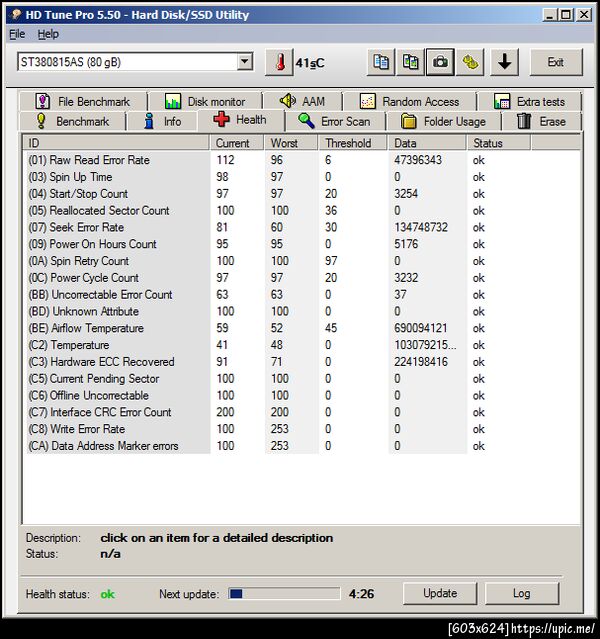Screen dimensions: 600x639
Task: Click the Status column header
Action: tap(499, 143)
